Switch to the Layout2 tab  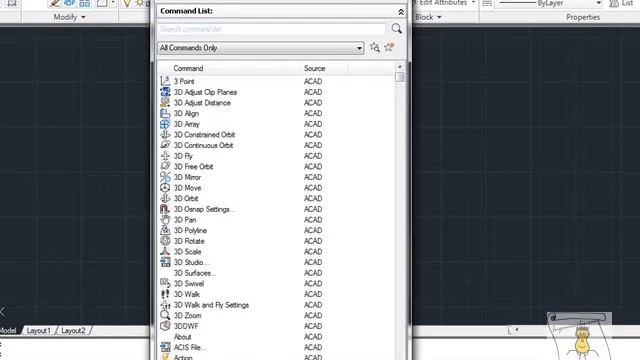[73, 331]
